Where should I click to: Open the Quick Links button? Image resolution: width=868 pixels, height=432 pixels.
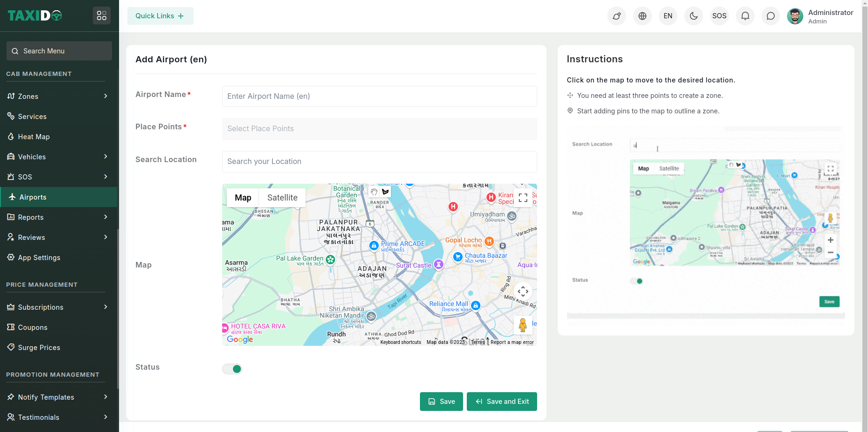[x=160, y=16]
